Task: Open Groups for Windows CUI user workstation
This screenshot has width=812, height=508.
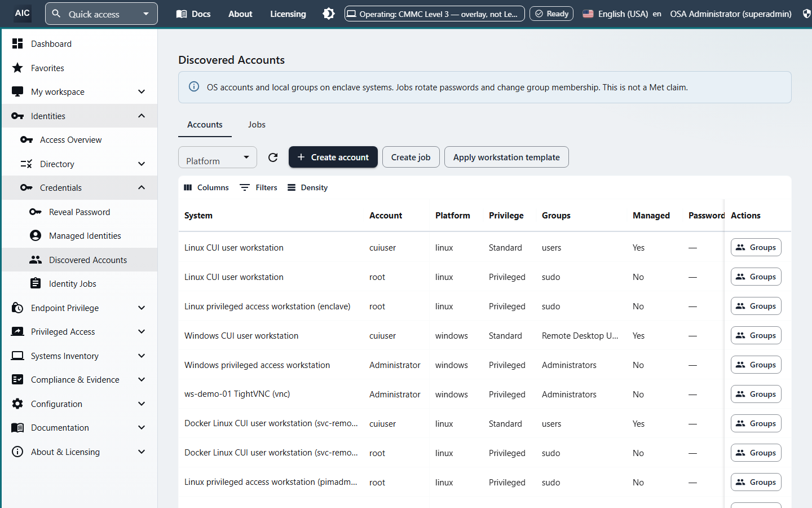Action: point(756,335)
